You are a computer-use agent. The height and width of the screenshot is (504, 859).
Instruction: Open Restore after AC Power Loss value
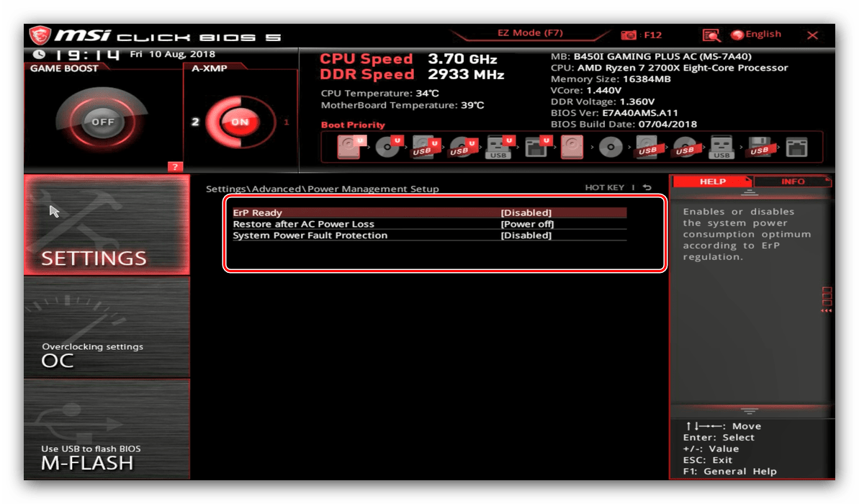[x=527, y=224]
